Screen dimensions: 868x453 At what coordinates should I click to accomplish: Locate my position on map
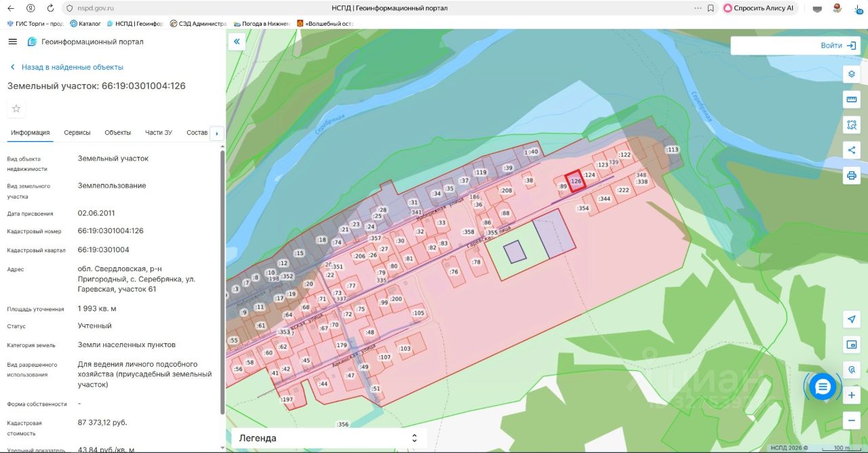pyautogui.click(x=852, y=319)
